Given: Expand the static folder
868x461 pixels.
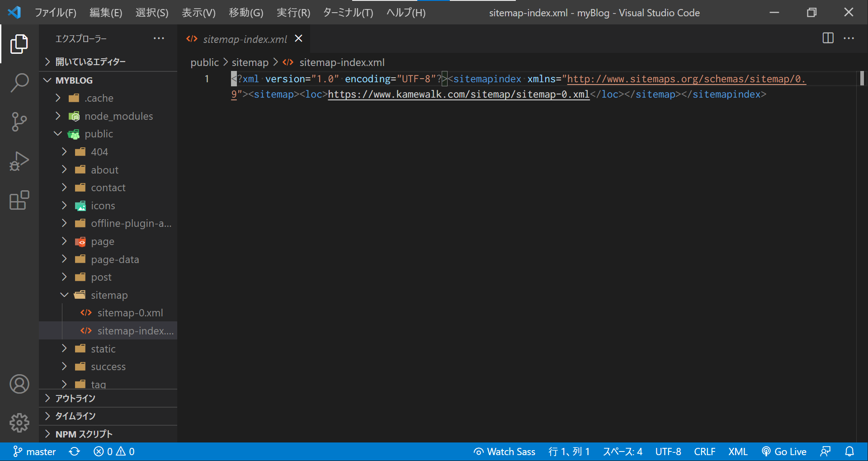Looking at the screenshot, I should click(x=108, y=349).
